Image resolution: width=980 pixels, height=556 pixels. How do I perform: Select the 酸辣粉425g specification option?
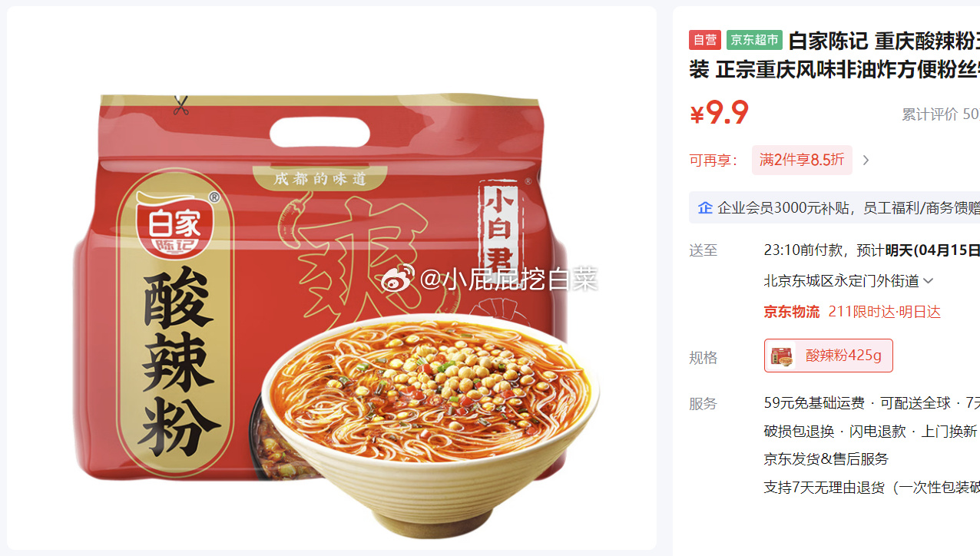click(x=828, y=356)
